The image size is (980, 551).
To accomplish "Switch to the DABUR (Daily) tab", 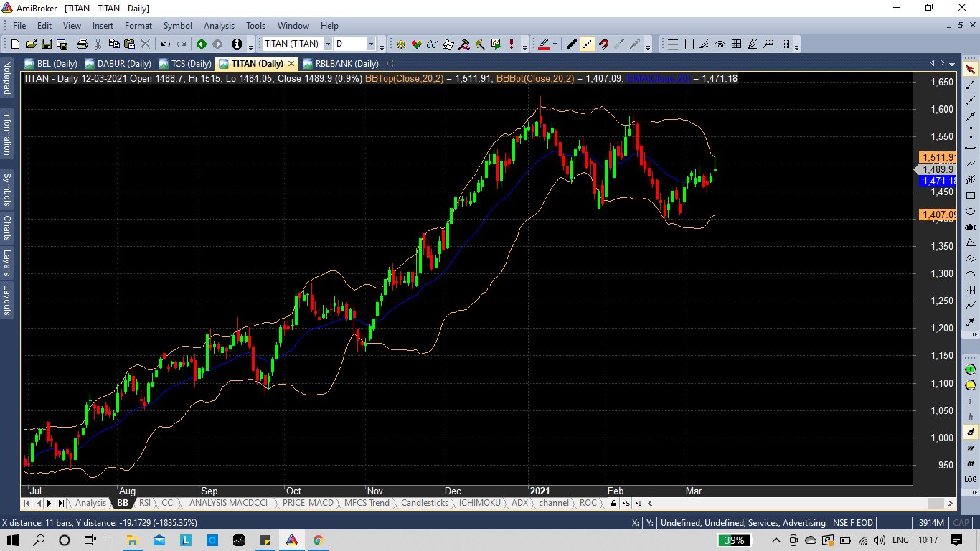I will pos(118,64).
